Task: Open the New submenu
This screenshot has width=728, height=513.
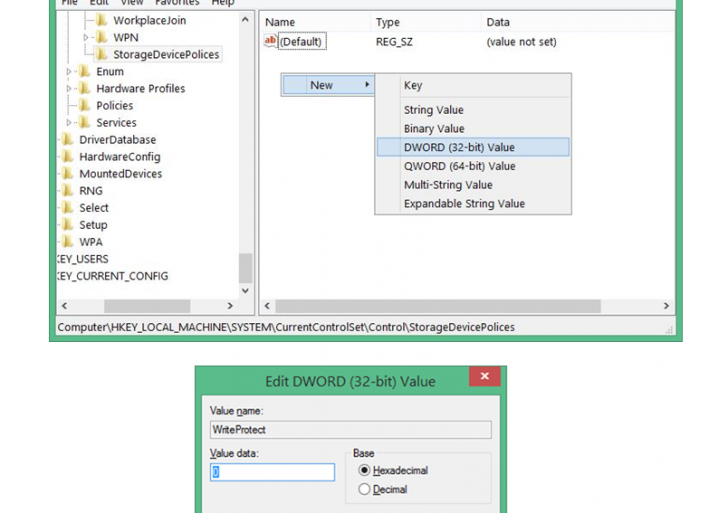Action: 328,85
